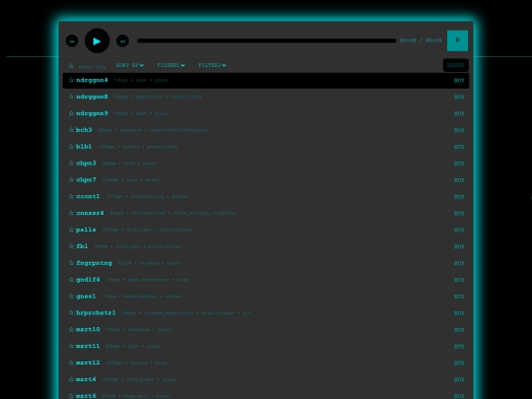The width and height of the screenshot is (532, 399).
Task: Purchase the blb1 track
Action: pos(459,147)
